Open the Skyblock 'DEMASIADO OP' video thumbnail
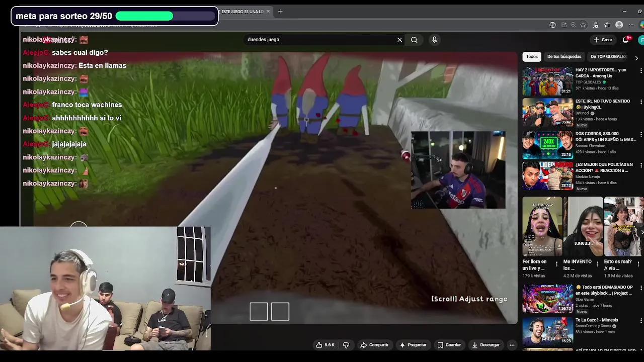644x362 pixels. (x=547, y=298)
